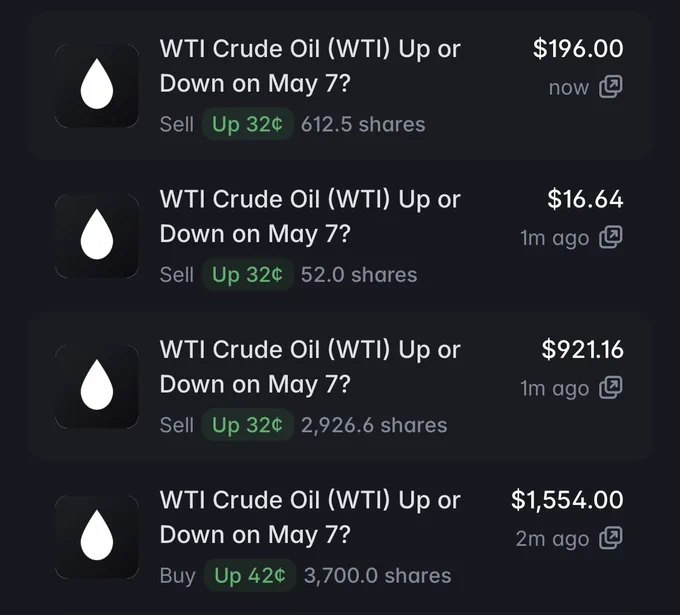Click oil drop icon of 2,926.6 shares trade
Screen dimensions: 680x615
97,386
